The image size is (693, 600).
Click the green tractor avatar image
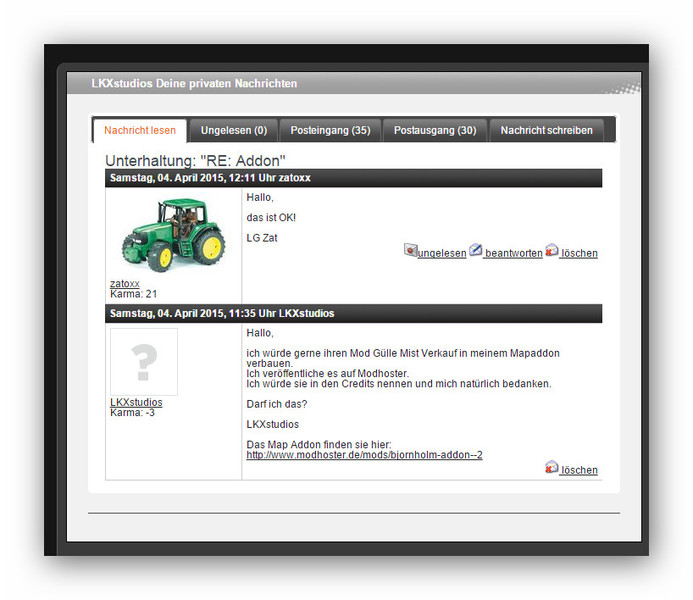pyautogui.click(x=173, y=234)
